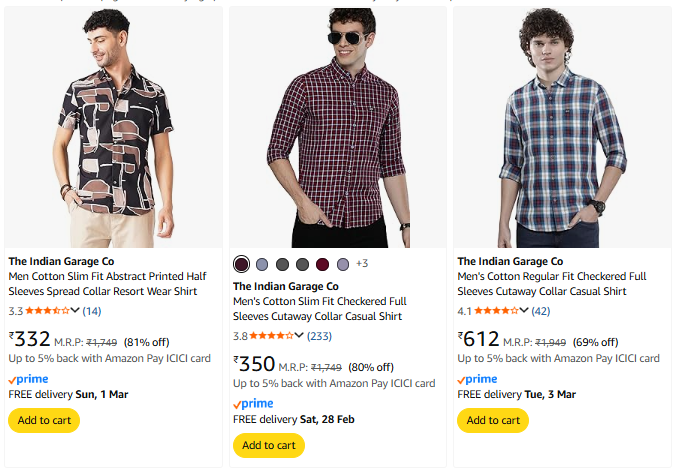678x468 pixels.
Task: Open maroon checkered shirt product image
Action: [x=338, y=127]
